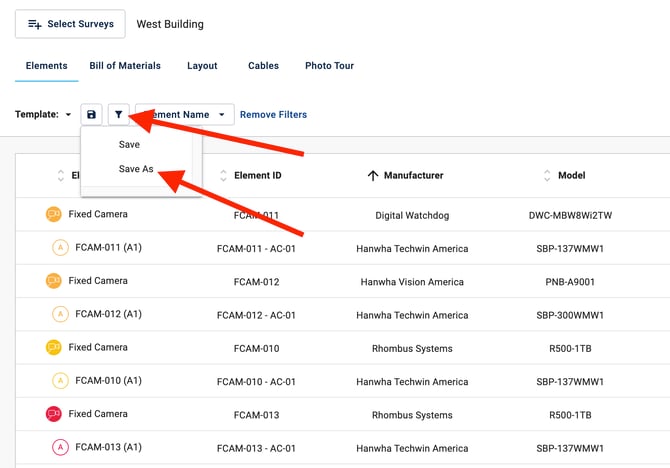
Task: Click the red camera icon for FCAM-013
Action: pos(54,414)
